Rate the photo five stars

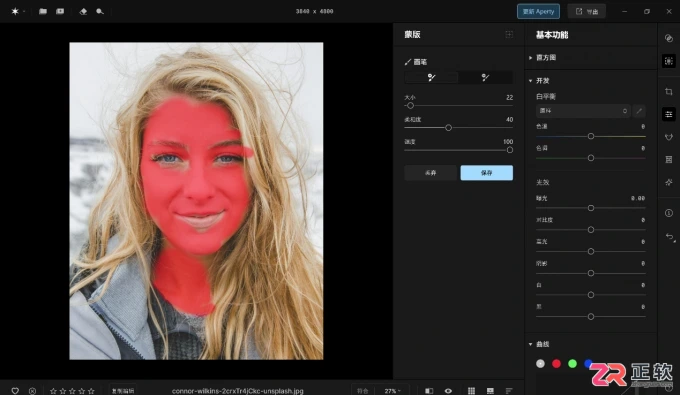click(x=91, y=391)
